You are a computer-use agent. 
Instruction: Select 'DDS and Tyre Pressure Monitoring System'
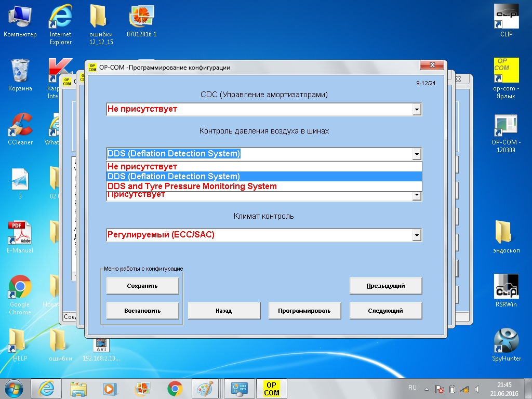pos(264,186)
